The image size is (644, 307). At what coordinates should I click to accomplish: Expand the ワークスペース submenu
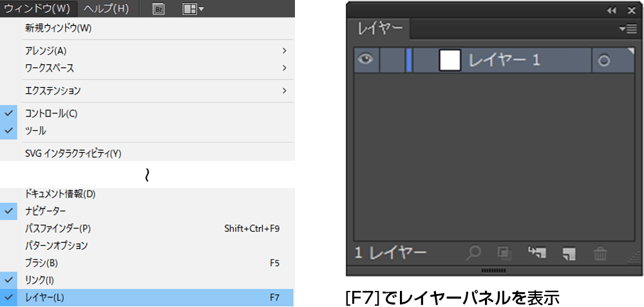147,68
